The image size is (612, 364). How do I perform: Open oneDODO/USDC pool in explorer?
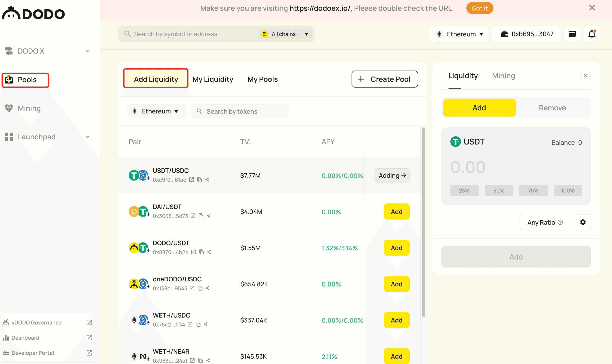(192, 288)
